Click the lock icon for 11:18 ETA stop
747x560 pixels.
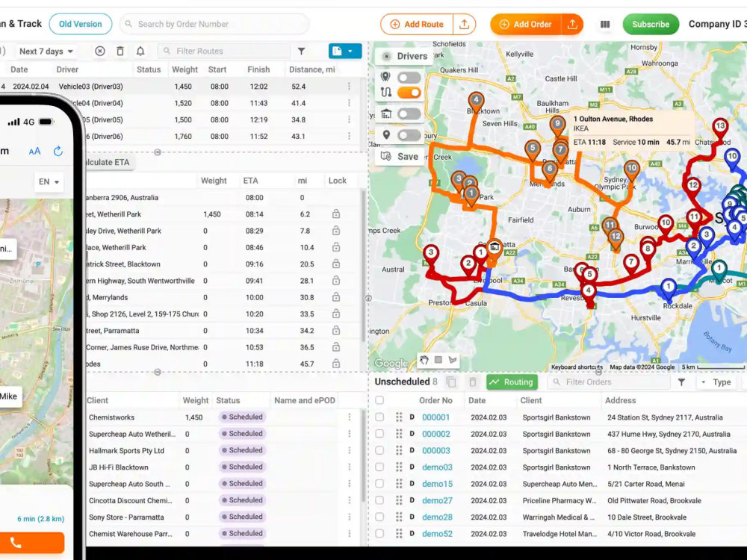pyautogui.click(x=336, y=364)
